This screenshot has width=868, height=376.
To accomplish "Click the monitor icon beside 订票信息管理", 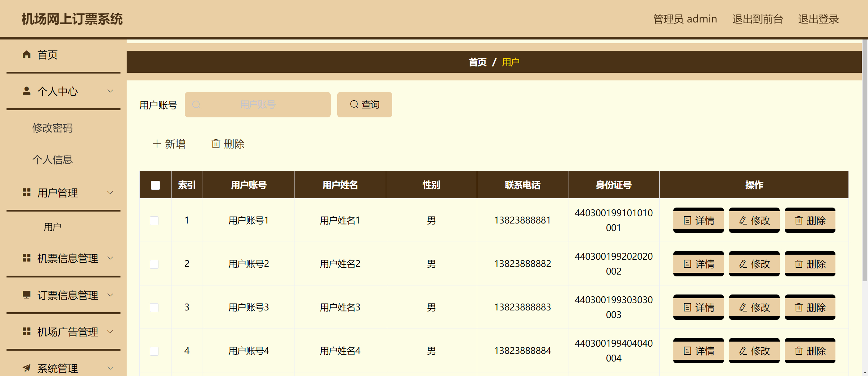I will (x=26, y=295).
